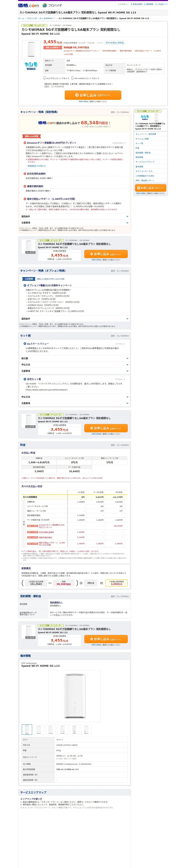Select the third device thumbnail
This screenshot has height=868, width=186.
pyautogui.click(x=51, y=730)
